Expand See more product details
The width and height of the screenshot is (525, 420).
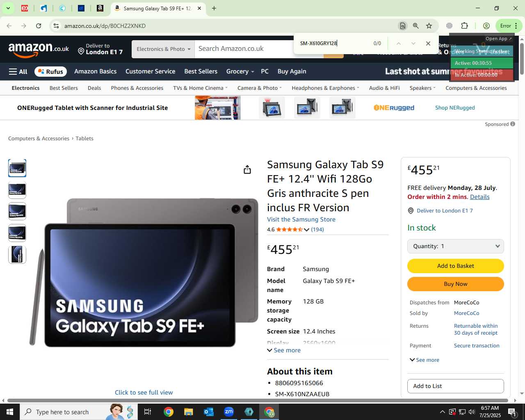pyautogui.click(x=284, y=350)
